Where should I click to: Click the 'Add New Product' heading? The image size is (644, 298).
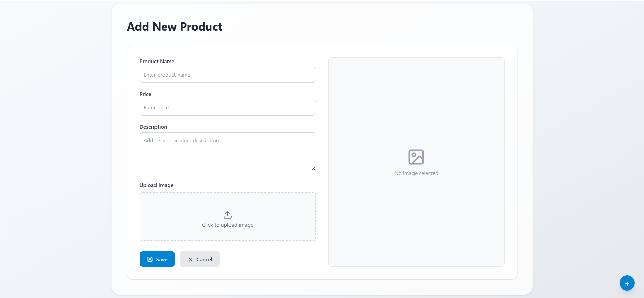pyautogui.click(x=174, y=27)
